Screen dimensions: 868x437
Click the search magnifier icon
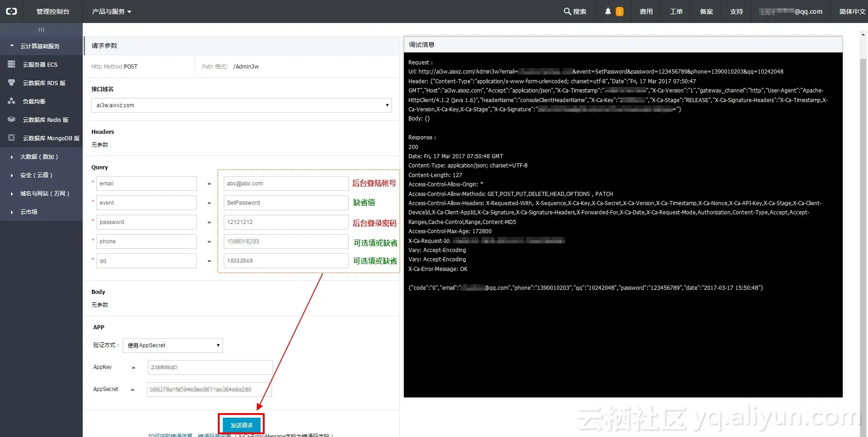point(567,11)
